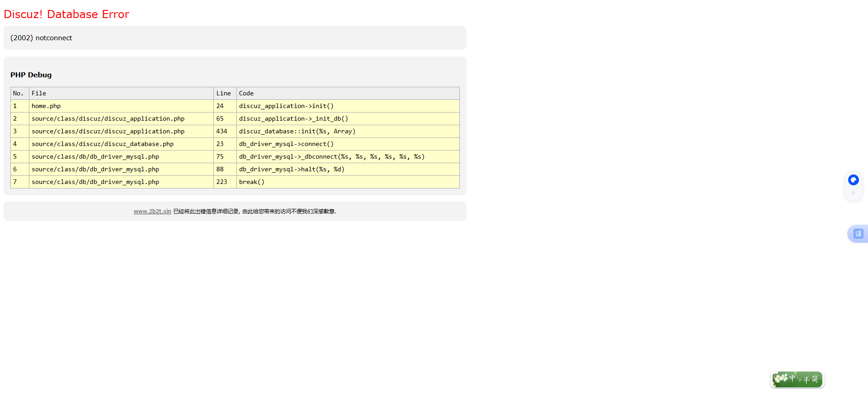Click the translate 译 floating button

point(858,234)
